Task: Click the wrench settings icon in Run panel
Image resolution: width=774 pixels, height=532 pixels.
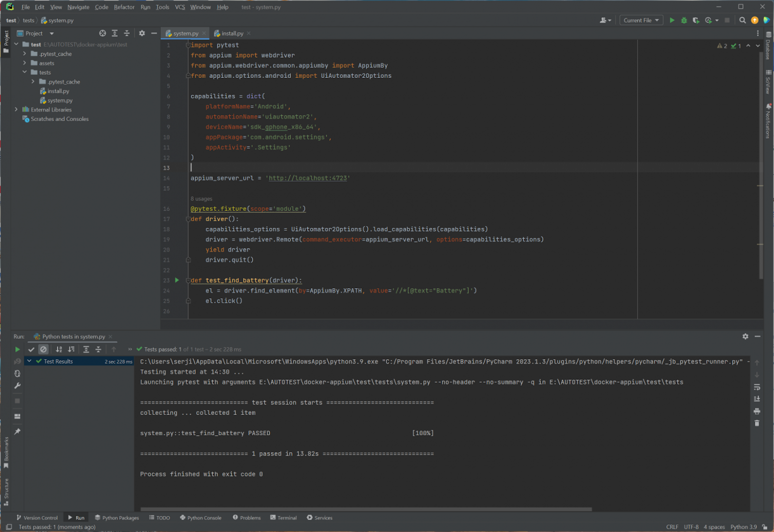Action: pyautogui.click(x=17, y=386)
